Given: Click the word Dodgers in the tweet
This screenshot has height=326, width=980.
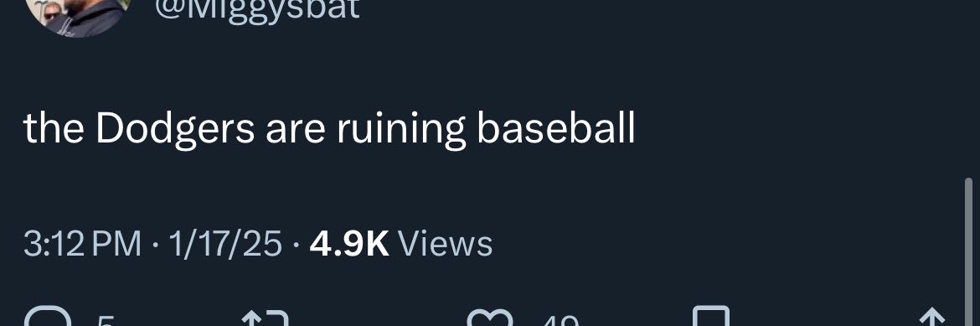Looking at the screenshot, I should coord(175,129).
